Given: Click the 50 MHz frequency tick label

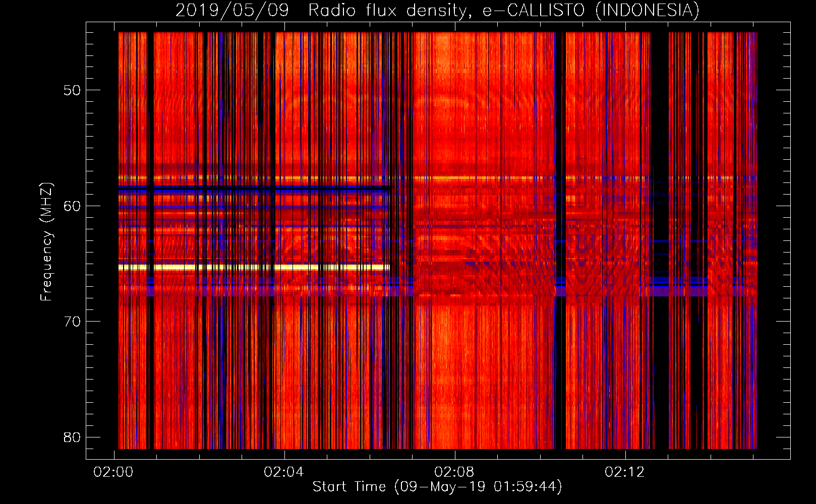Looking at the screenshot, I should click(72, 90).
